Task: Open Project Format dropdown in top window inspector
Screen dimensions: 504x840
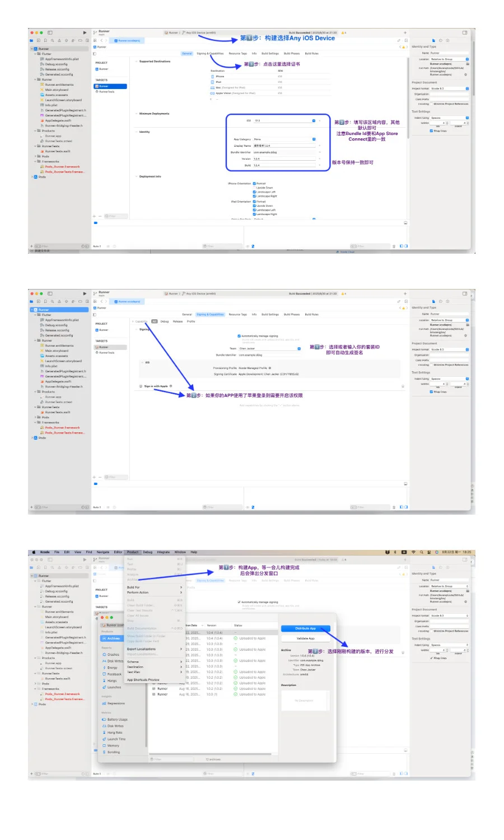Action: pos(450,88)
